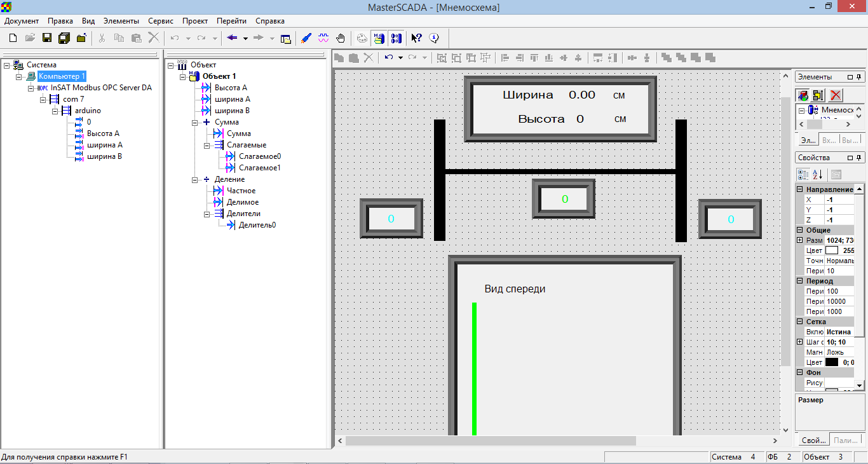Switch to the Пали... bottom tab
This screenshot has width=868, height=464.
click(845, 440)
